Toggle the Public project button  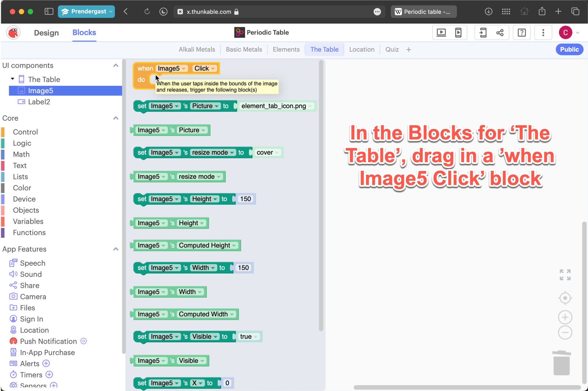(569, 50)
